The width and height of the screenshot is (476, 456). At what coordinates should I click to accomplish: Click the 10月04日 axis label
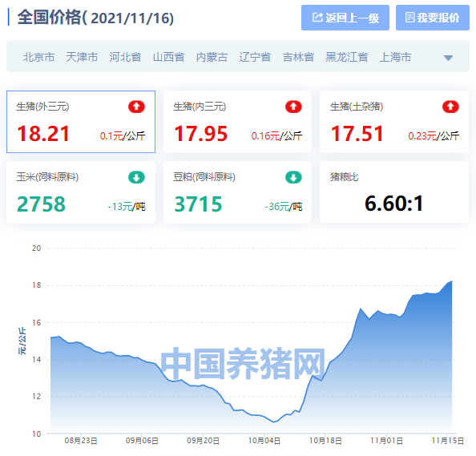click(264, 441)
